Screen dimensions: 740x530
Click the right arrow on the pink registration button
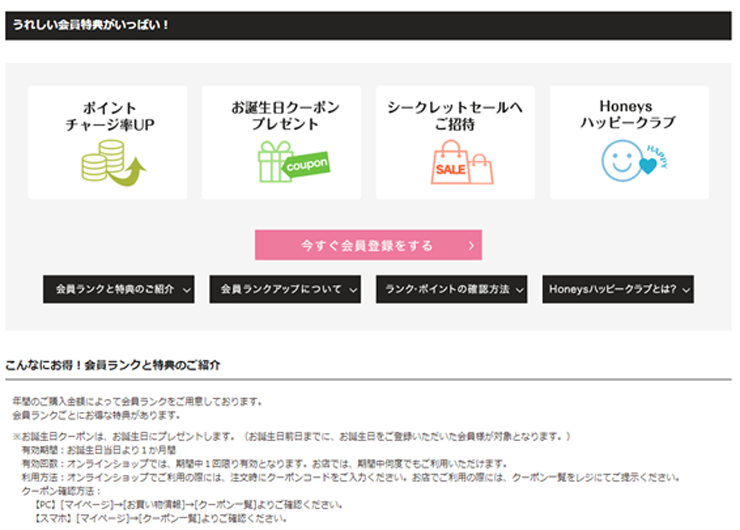pyautogui.click(x=471, y=245)
